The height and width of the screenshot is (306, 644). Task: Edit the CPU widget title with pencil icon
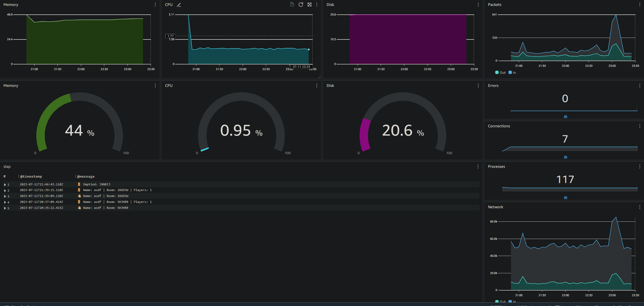[179, 5]
